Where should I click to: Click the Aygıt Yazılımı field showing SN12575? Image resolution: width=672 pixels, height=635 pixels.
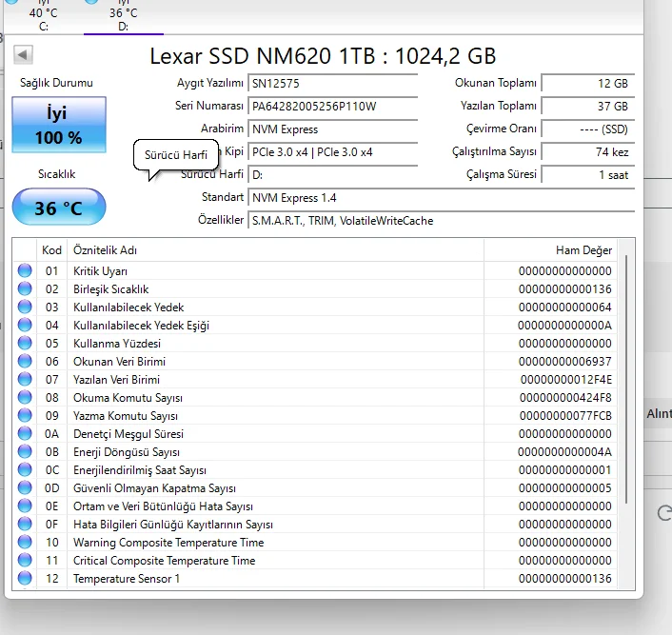pos(332,84)
